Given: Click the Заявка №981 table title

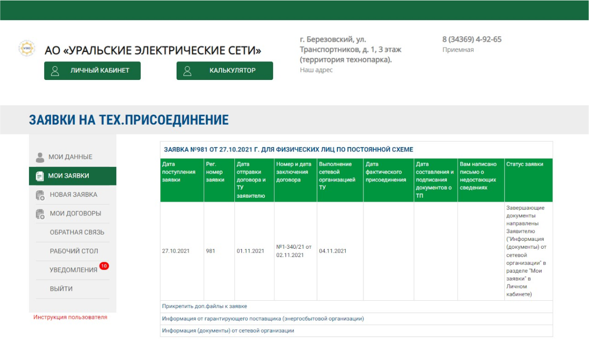Looking at the screenshot, I should (x=288, y=150).
